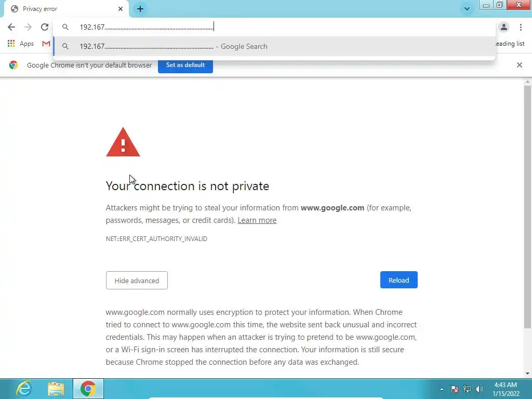The width and height of the screenshot is (532, 399).
Task: Click the Hide advanced button
Action: [x=137, y=281]
